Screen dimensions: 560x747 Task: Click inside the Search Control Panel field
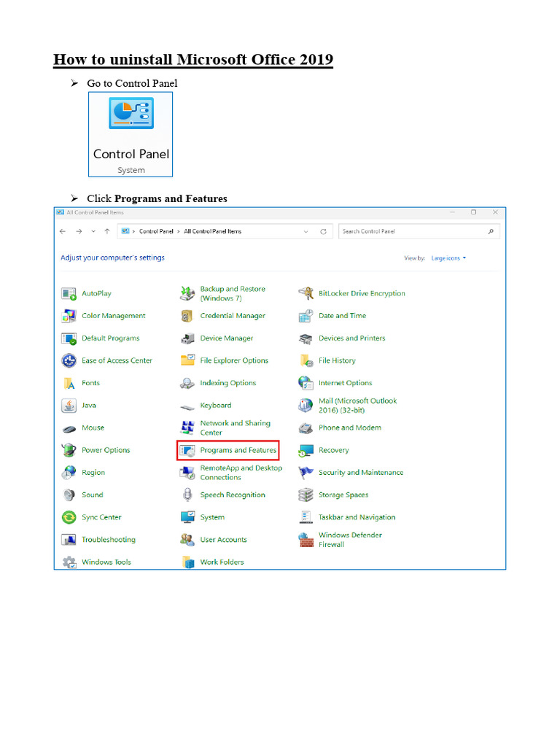419,231
